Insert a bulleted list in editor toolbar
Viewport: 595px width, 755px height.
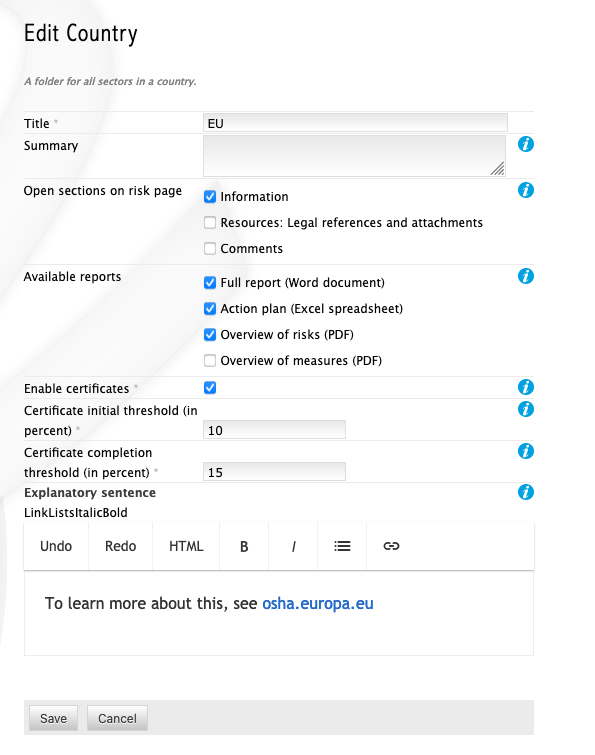pos(342,546)
